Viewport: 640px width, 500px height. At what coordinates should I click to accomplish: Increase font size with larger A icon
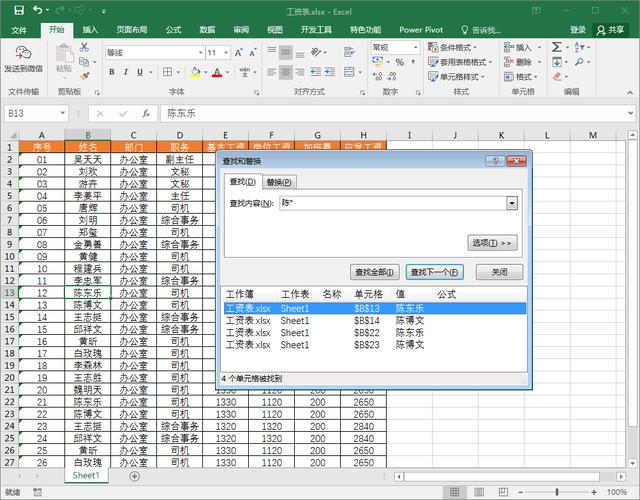pos(238,53)
